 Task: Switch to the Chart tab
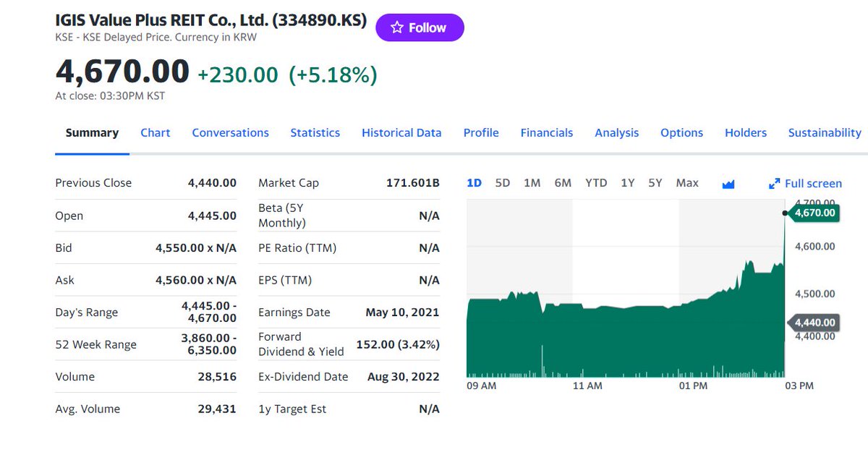click(x=156, y=133)
